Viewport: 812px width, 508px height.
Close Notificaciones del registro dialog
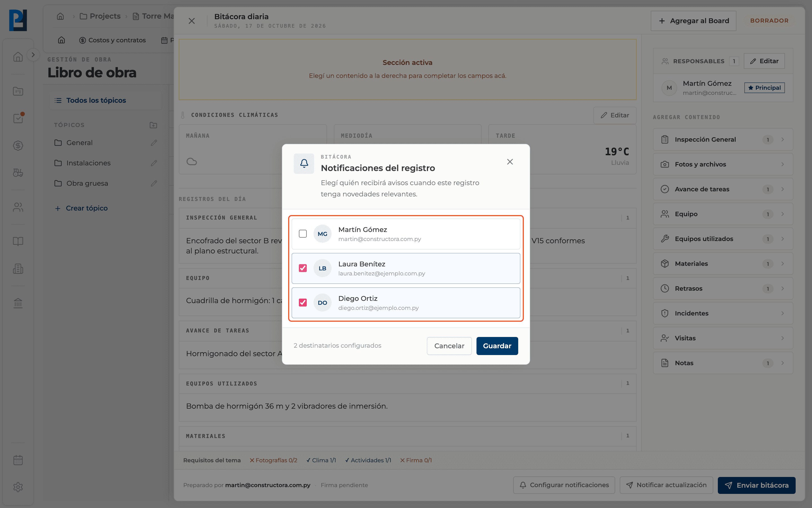click(x=510, y=162)
